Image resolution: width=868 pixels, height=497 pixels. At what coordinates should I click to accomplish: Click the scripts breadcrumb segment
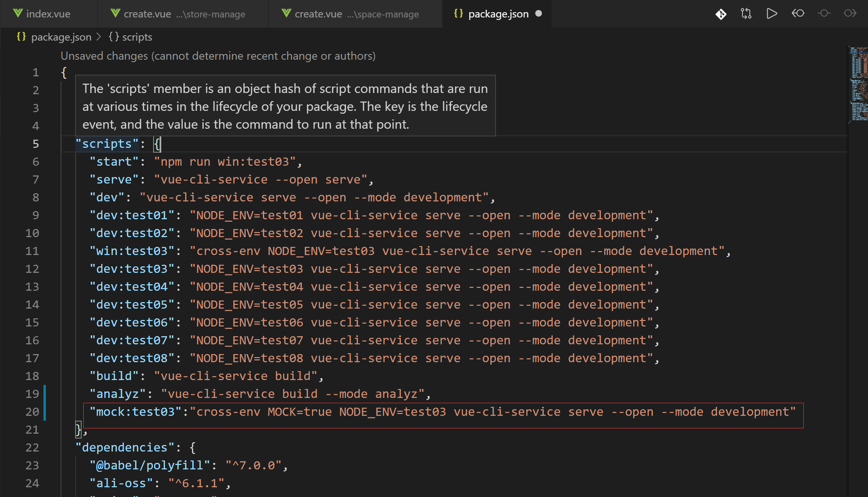(x=137, y=37)
